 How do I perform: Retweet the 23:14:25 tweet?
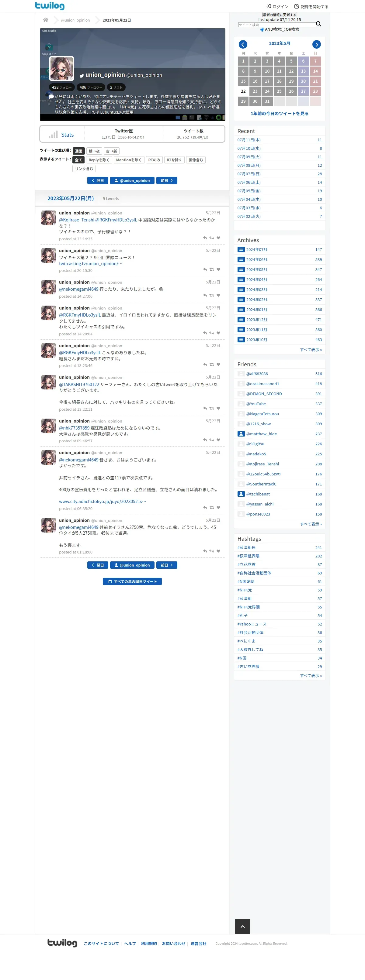(x=211, y=238)
